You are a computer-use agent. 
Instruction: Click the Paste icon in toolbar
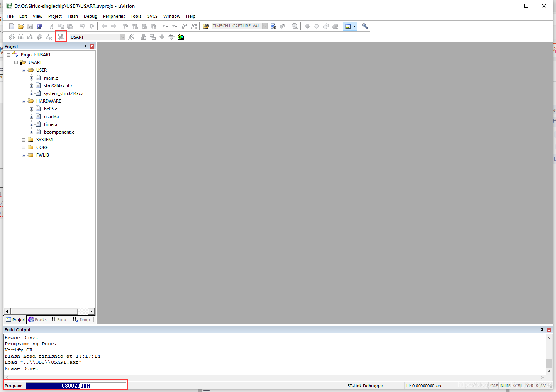pos(70,26)
